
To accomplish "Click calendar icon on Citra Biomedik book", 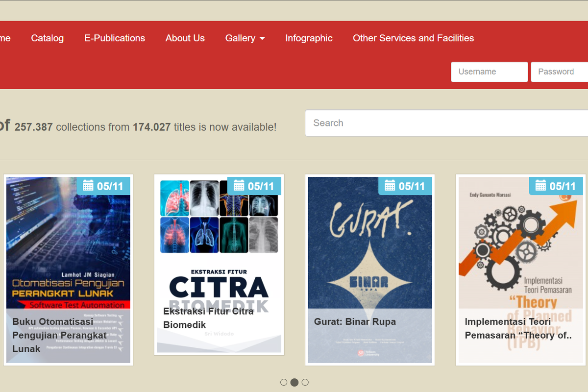I will click(x=239, y=186).
